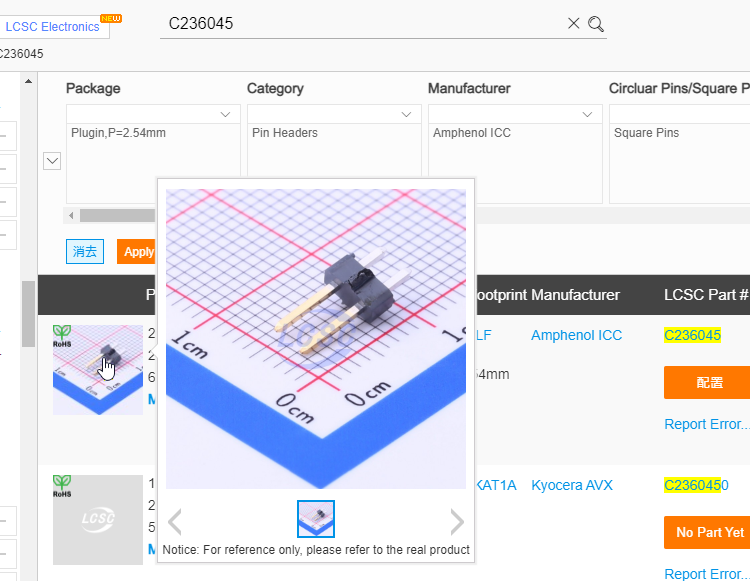Click the RoHS leaf icon on first part
Screen dimensions: 750x581
click(x=62, y=336)
